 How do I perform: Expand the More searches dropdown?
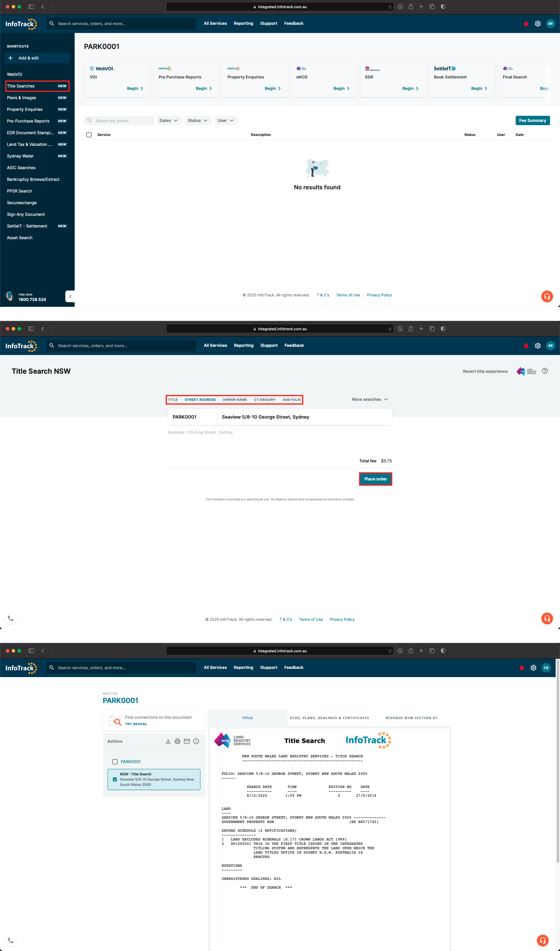pos(369,399)
